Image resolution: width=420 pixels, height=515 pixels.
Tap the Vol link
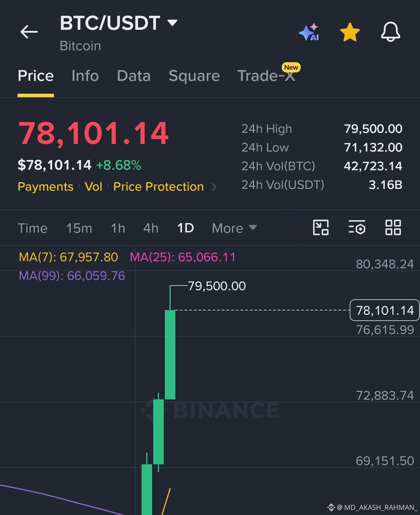[93, 187]
